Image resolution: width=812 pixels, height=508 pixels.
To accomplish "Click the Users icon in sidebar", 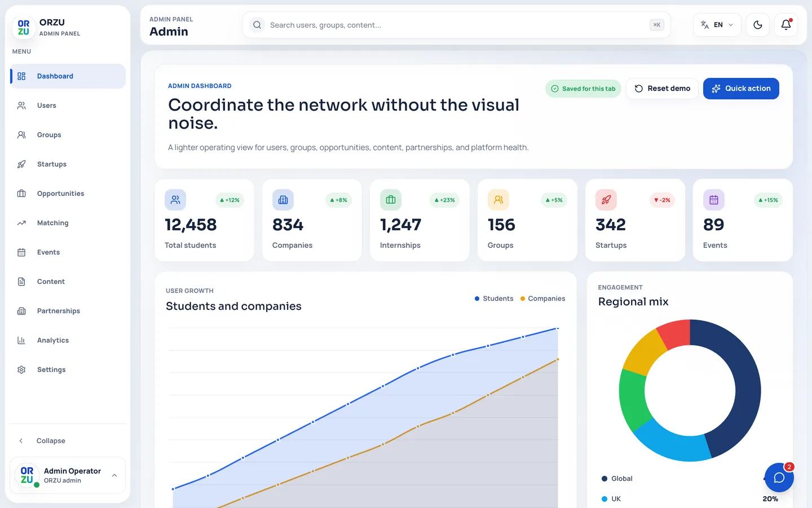I will [21, 106].
